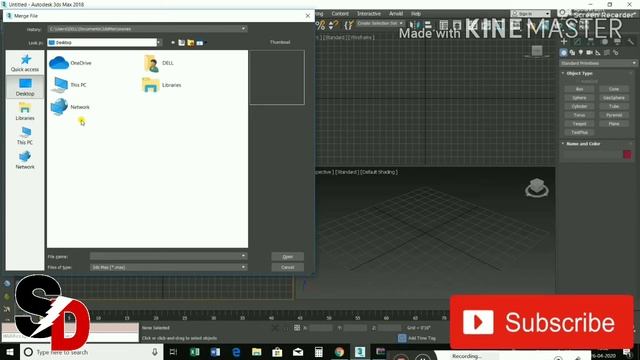Image resolution: width=640 pixels, height=360 pixels.
Task: Select This PC item in file list
Action: tap(68, 85)
